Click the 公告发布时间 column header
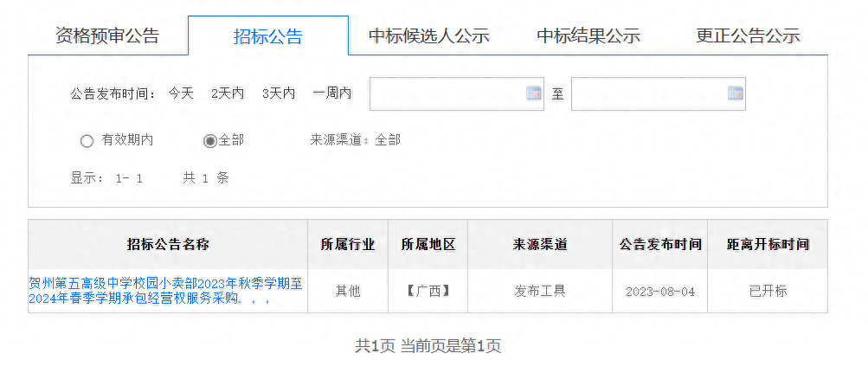The height and width of the screenshot is (392, 868). pos(659,244)
